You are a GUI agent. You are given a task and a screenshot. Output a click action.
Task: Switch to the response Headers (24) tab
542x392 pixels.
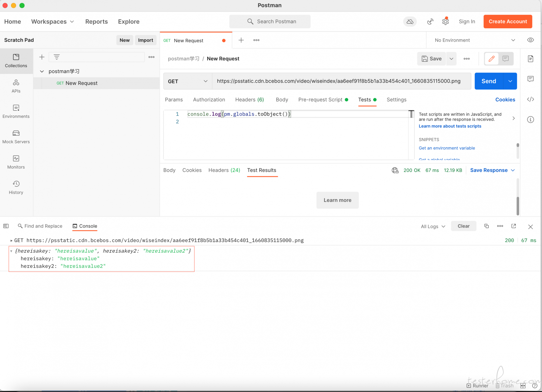(224, 170)
